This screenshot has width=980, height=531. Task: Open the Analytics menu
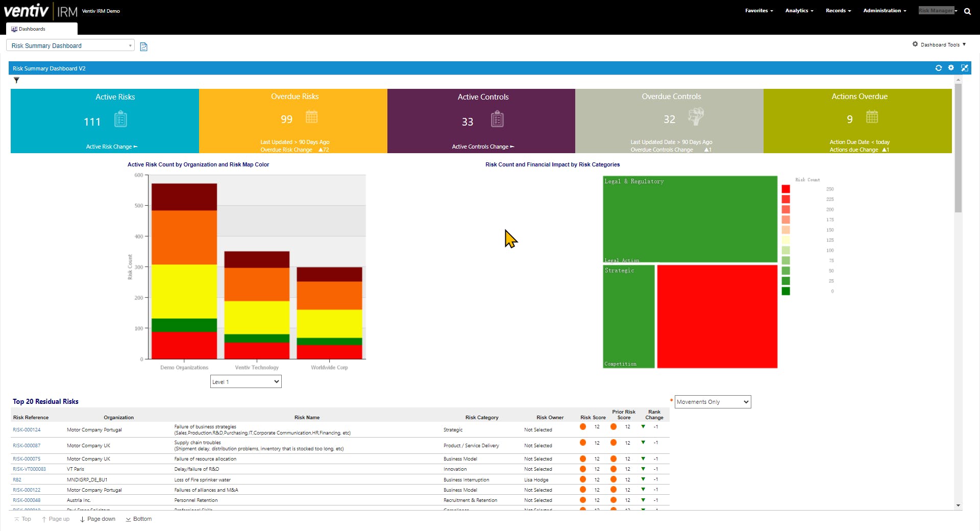click(x=799, y=11)
